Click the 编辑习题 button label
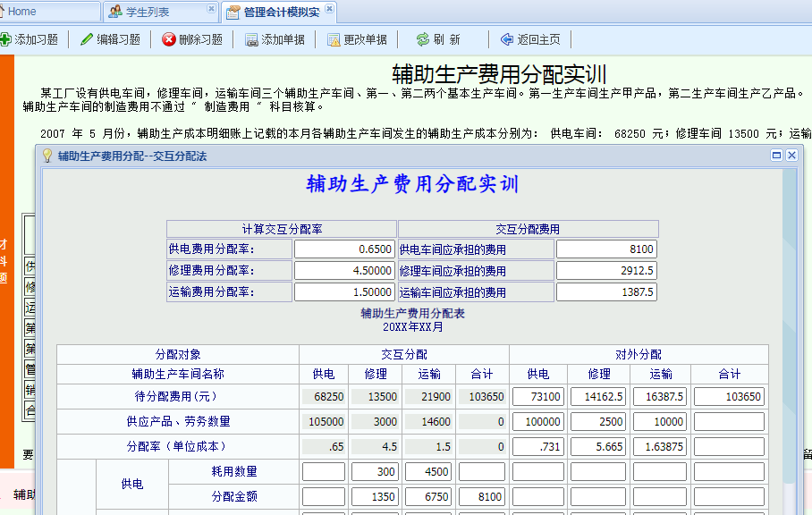Viewport: 812px width, 515px height. point(119,39)
